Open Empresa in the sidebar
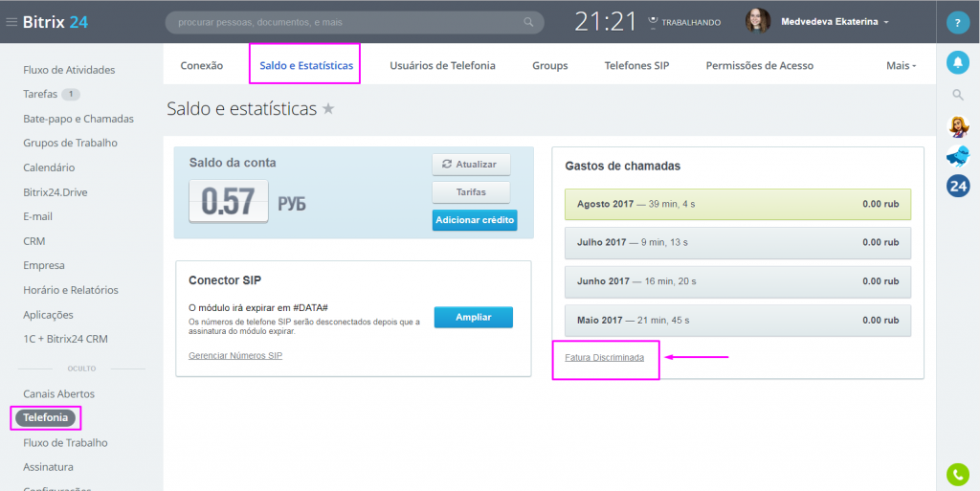Screen dimensions: 980x491 point(44,265)
